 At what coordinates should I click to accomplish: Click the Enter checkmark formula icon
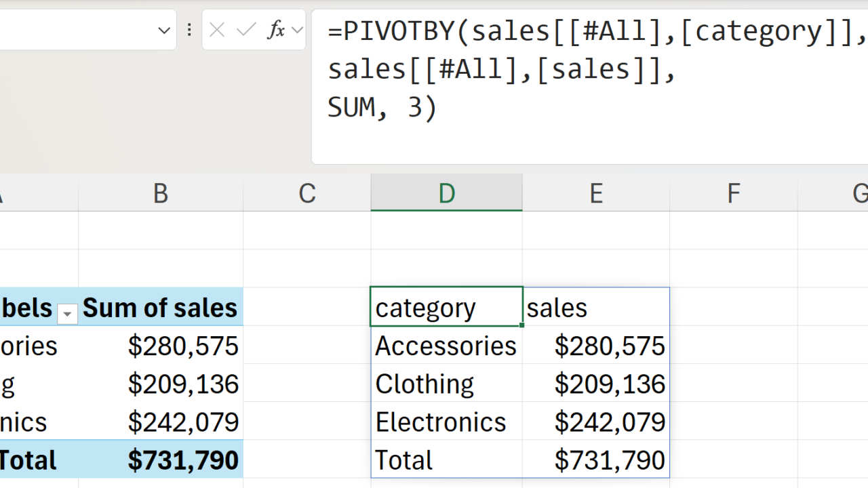246,30
